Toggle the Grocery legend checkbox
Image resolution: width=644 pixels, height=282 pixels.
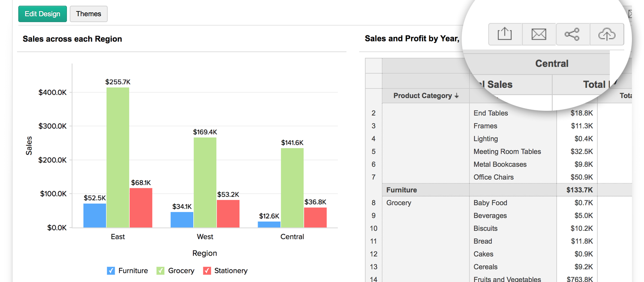tap(160, 271)
